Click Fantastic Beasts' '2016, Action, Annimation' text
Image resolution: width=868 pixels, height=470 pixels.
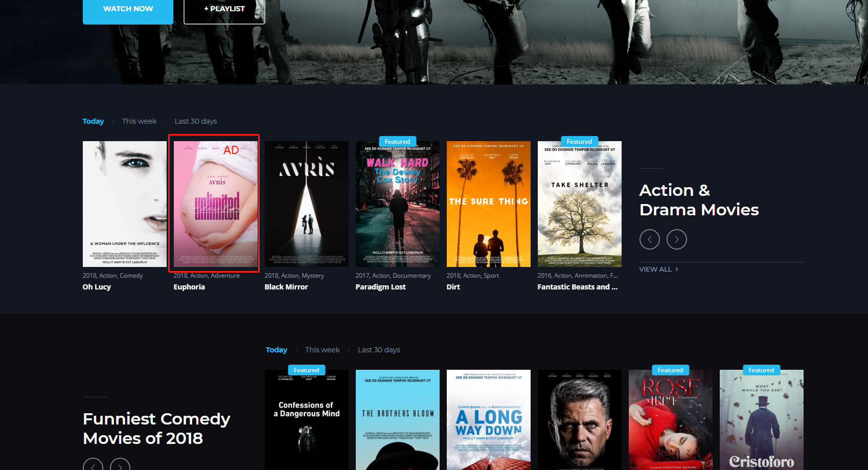coord(578,276)
